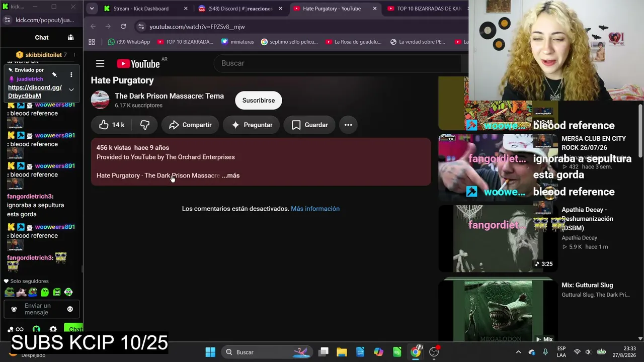Click the fangordietrich3 username above 'ignoraba a sepultura'
644x362 pixels.
(x=29, y=197)
